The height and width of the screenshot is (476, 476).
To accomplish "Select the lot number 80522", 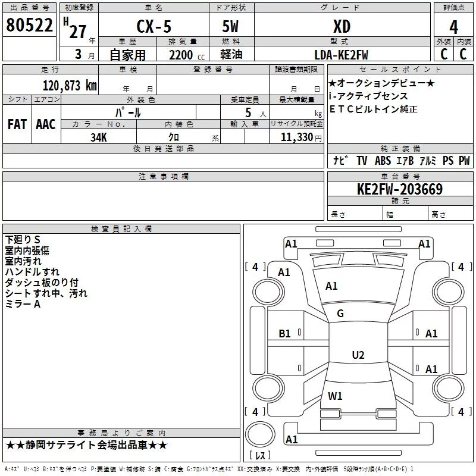I will click(29, 24).
